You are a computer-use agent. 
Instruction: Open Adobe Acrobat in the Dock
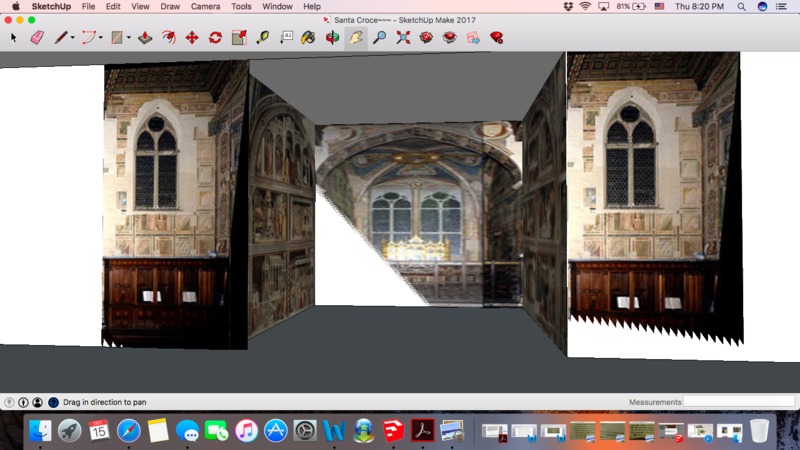click(x=422, y=431)
